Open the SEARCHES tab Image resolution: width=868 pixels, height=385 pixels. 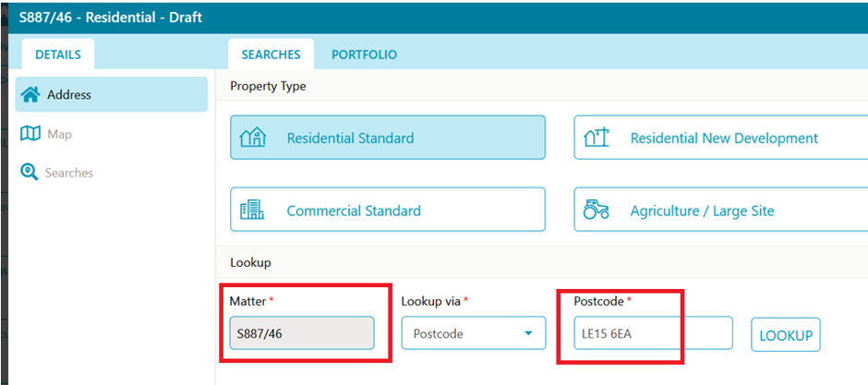[x=271, y=54]
